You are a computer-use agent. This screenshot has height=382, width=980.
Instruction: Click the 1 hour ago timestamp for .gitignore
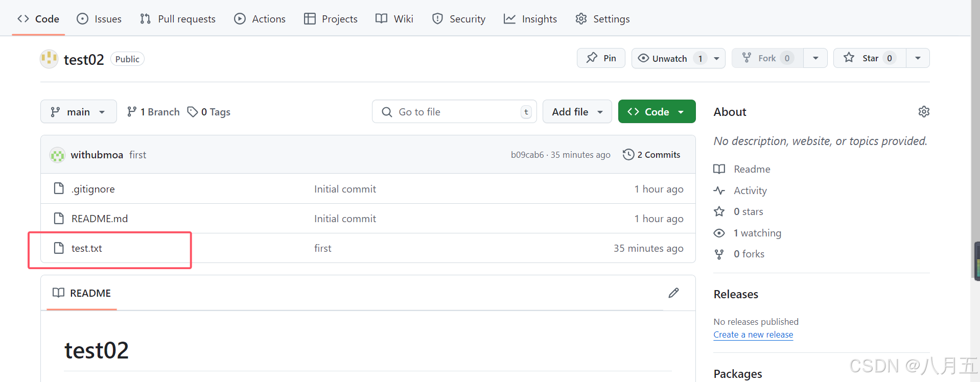tap(659, 189)
